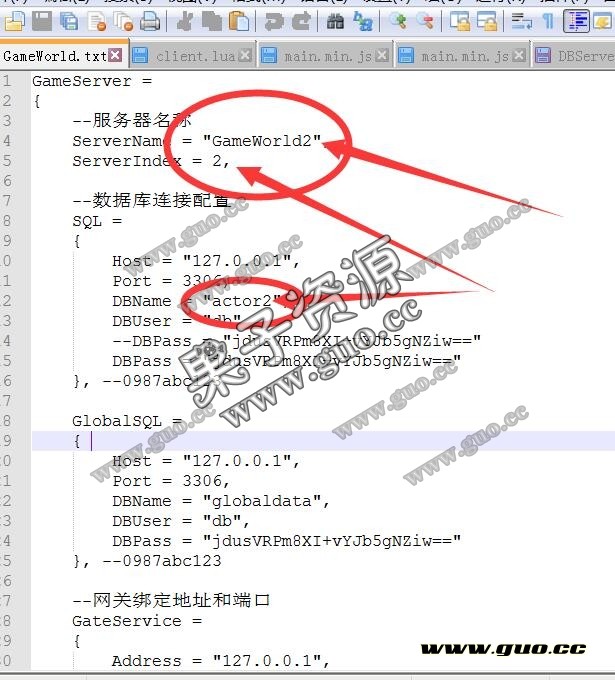Zoom in using the magnifier plus icon
The width and height of the screenshot is (615, 680).
[x=399, y=20]
